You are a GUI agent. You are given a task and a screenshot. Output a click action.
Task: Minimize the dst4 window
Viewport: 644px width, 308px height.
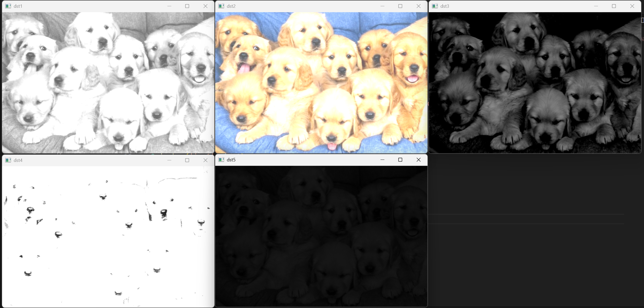tap(169, 160)
